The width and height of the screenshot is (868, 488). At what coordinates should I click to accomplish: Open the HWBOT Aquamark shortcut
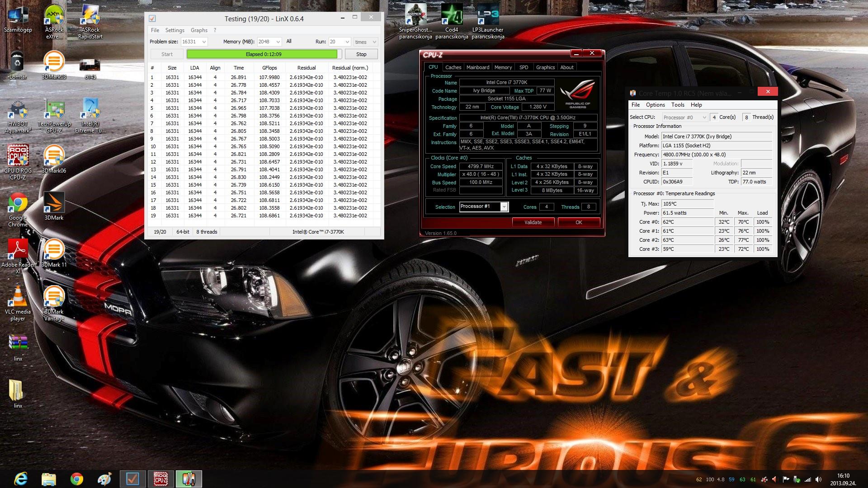coord(18,116)
